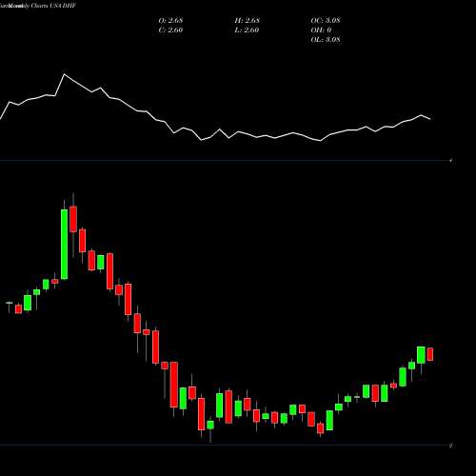Click the 'H: 2.68' high value
476x476 pixels.
248,21
